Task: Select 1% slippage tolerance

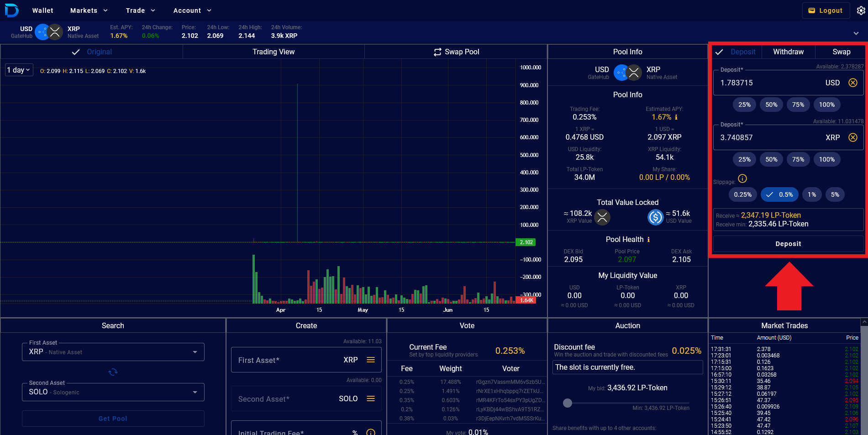Action: click(x=811, y=194)
